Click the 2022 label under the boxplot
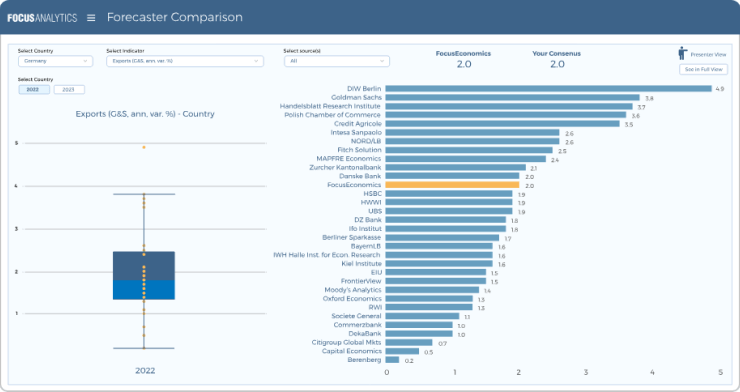740x392 pixels. 145,371
